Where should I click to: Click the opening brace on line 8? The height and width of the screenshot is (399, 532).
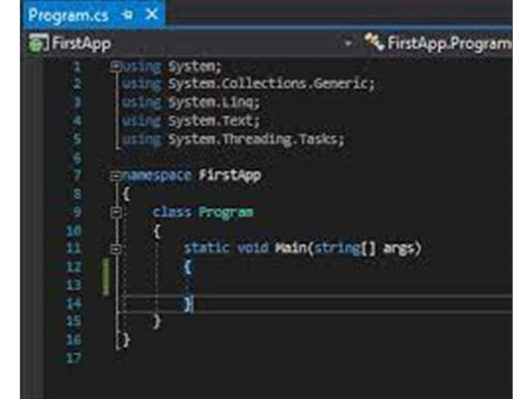point(126,194)
